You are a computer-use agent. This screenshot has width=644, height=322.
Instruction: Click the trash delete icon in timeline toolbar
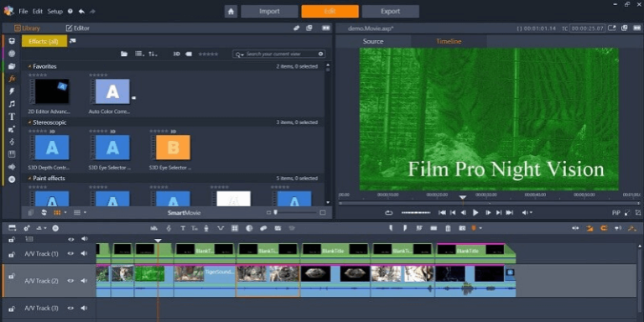click(448, 228)
